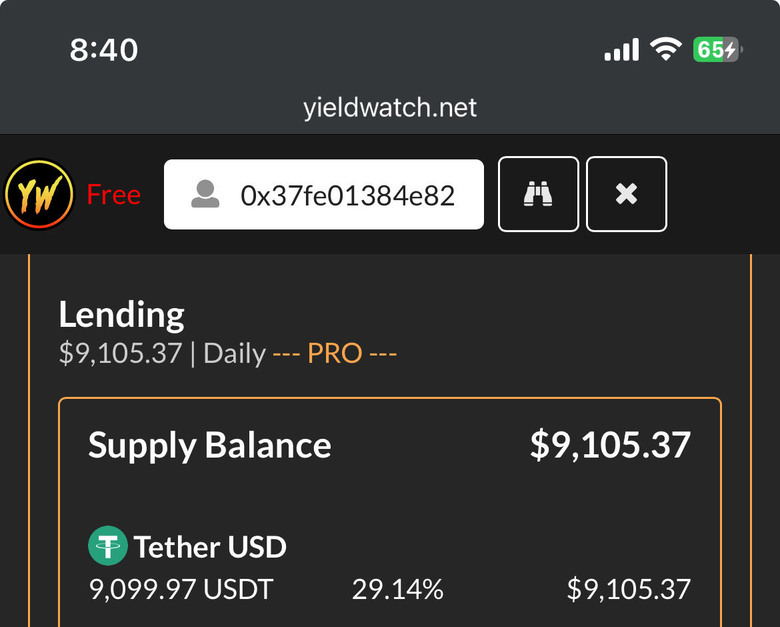Viewport: 780px width, 627px height.
Task: Click the binoculars watch button
Action: coord(538,194)
